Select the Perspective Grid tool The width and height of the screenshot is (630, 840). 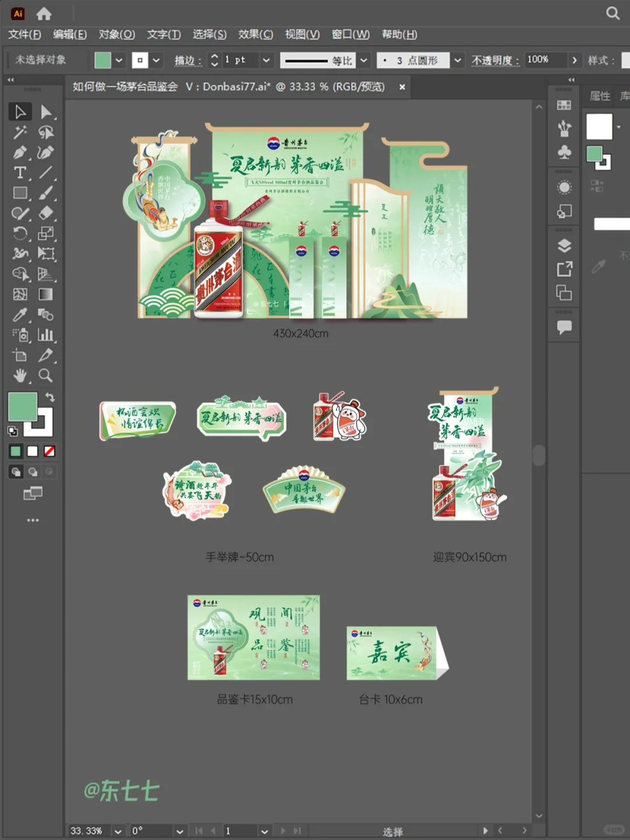(x=46, y=274)
